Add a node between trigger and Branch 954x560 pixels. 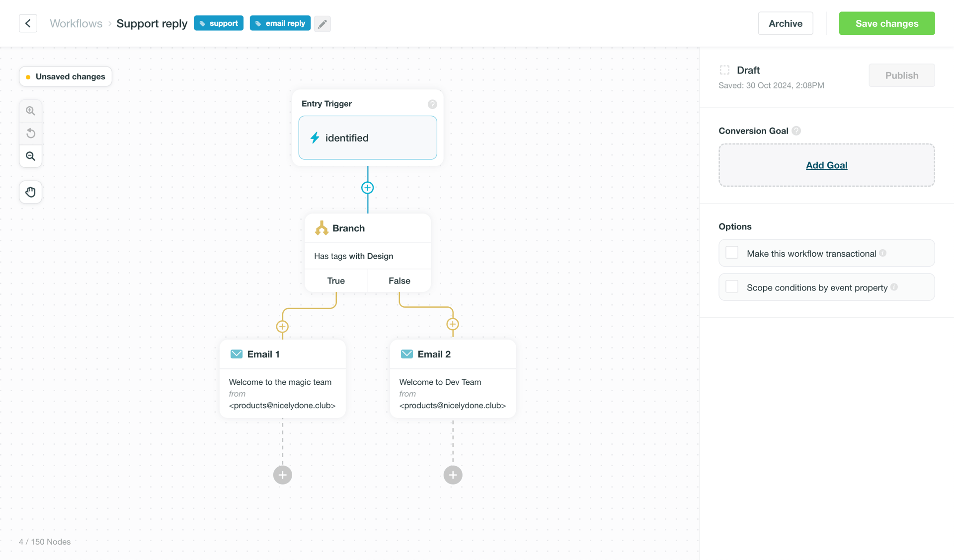[367, 188]
